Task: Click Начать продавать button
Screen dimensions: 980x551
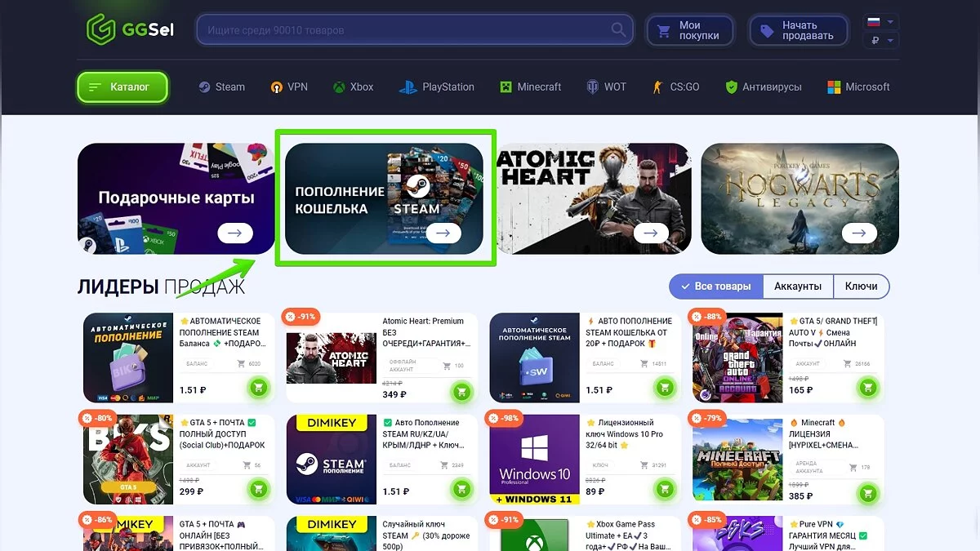Action: click(x=799, y=31)
